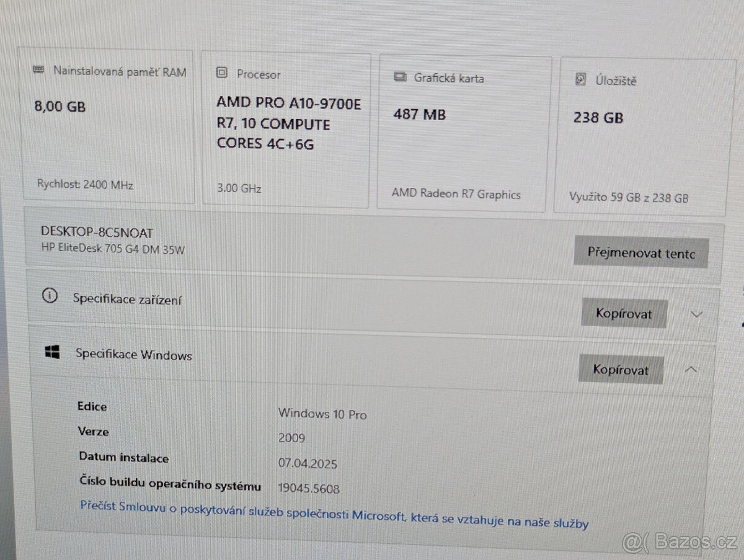Click the storage drive icon

click(581, 79)
